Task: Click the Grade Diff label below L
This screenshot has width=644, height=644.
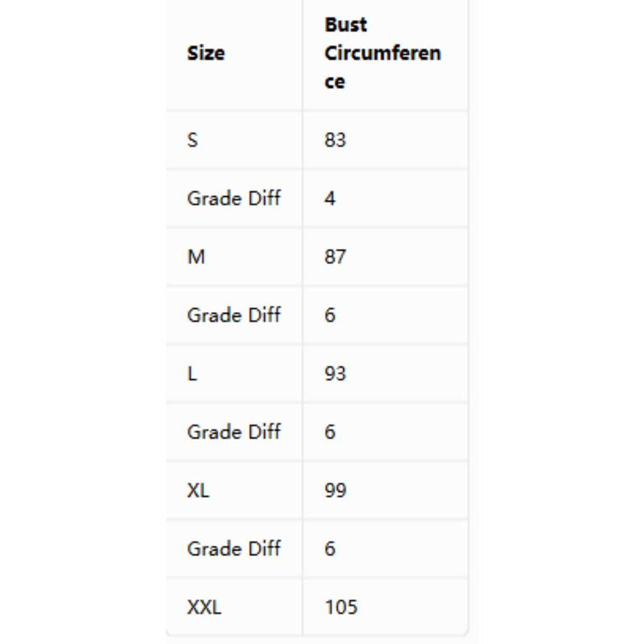Action: tap(234, 432)
